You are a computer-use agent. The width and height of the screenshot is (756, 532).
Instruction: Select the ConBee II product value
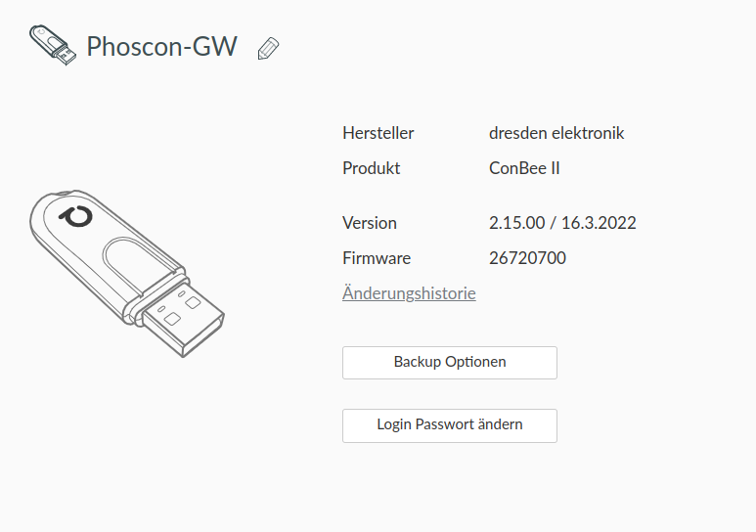pos(524,168)
